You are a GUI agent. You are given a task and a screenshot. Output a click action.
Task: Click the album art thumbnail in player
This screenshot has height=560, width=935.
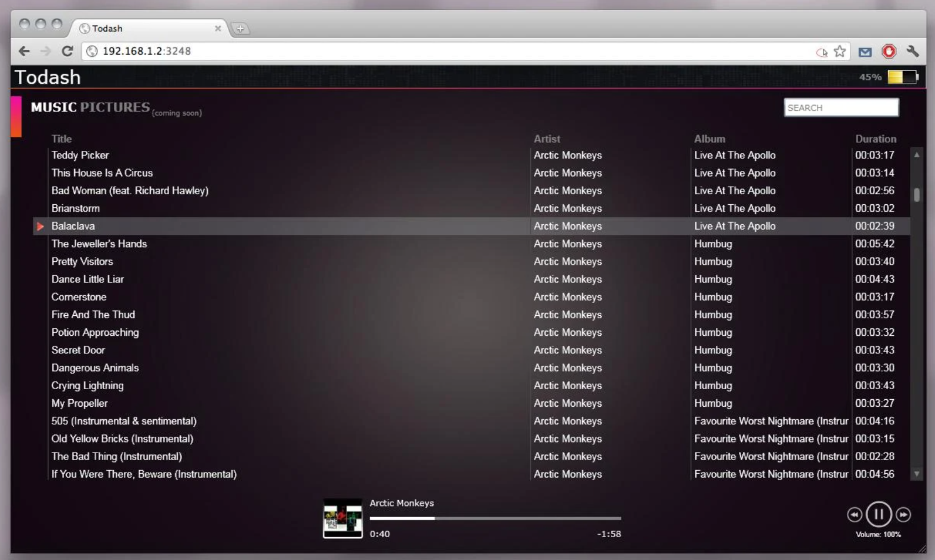[x=342, y=518]
